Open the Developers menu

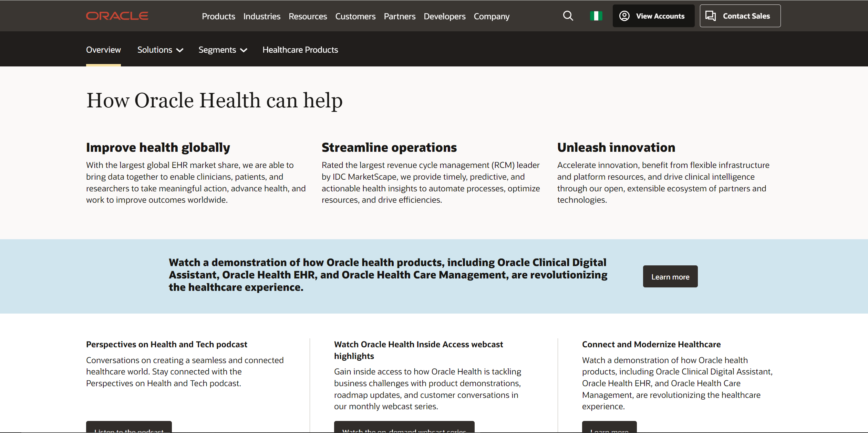[444, 16]
